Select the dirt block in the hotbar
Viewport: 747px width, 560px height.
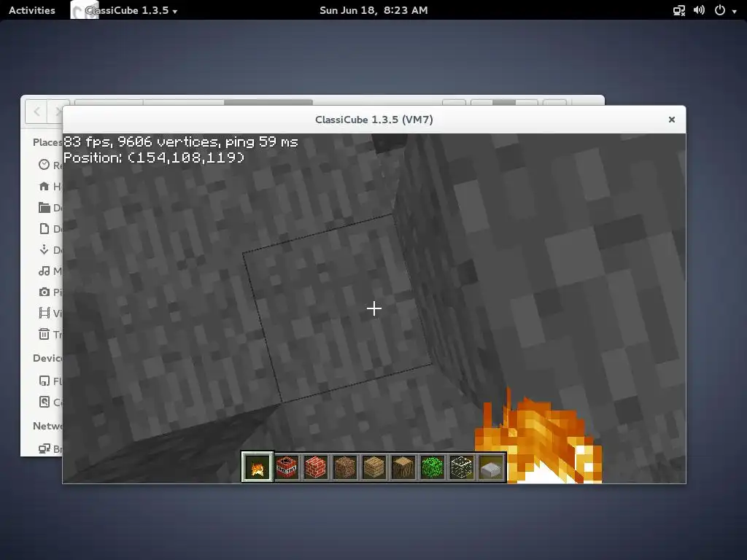coord(345,467)
